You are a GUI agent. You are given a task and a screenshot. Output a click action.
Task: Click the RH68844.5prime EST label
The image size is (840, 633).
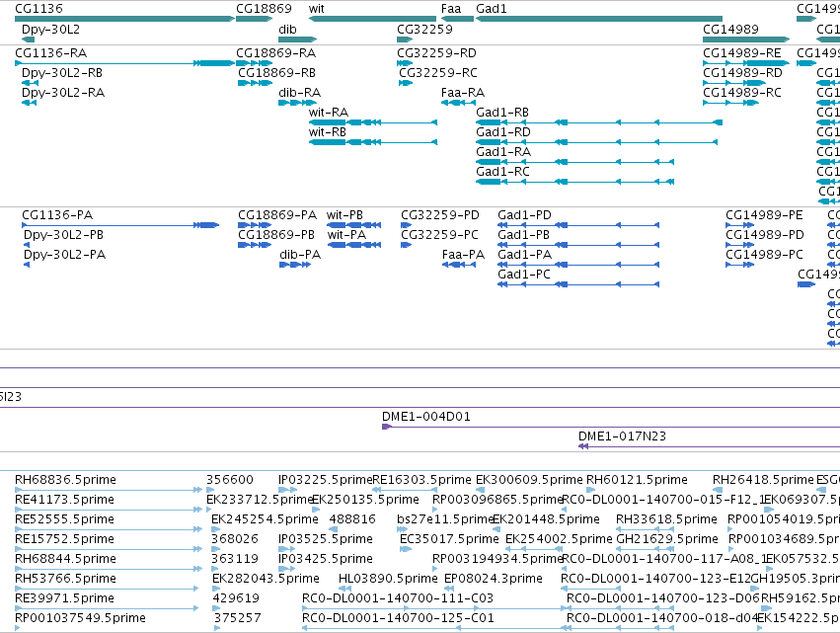point(65,560)
